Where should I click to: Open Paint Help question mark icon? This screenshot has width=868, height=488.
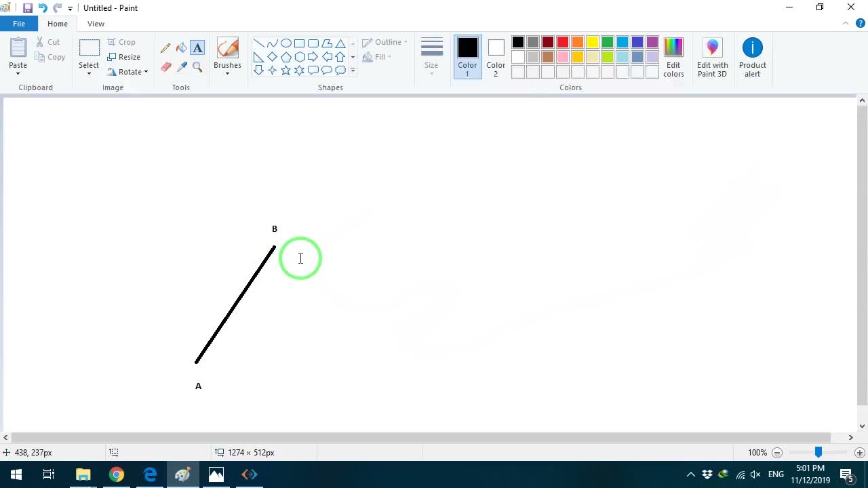860,23
